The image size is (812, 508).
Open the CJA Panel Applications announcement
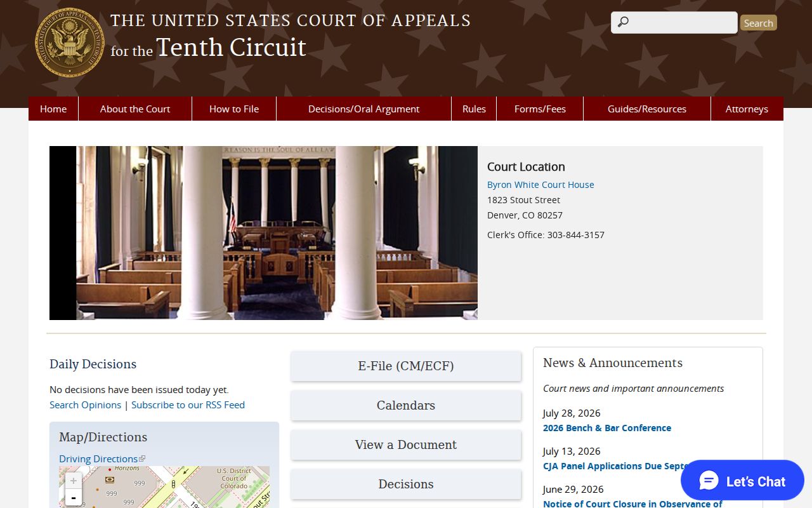tap(615, 466)
